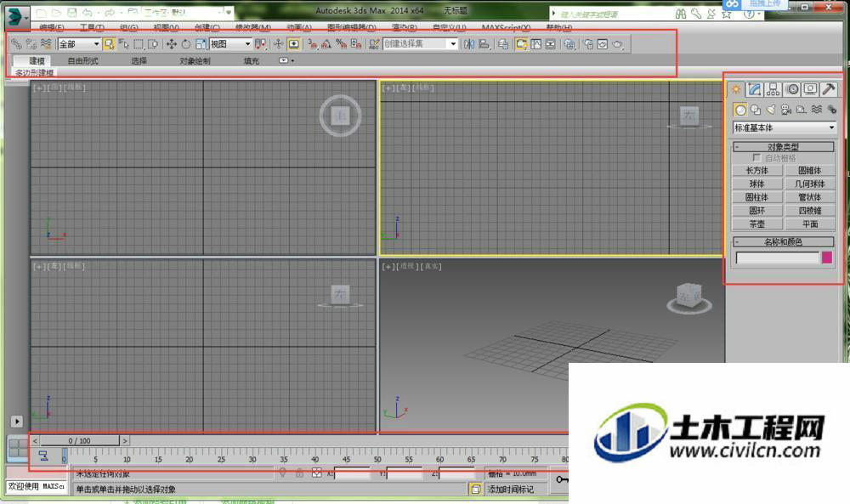Click the 圆锥体 cone button
The height and width of the screenshot is (504, 850).
click(x=810, y=170)
